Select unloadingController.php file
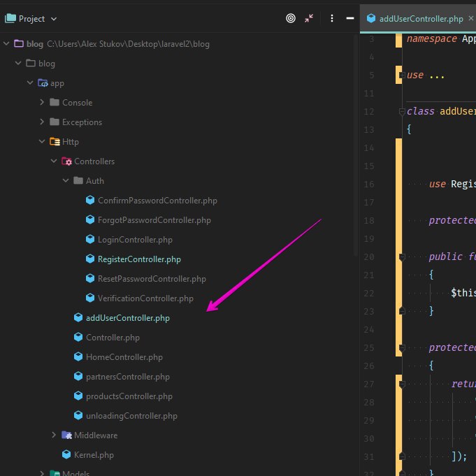Viewport: 476px width, 476px height. coord(131,416)
